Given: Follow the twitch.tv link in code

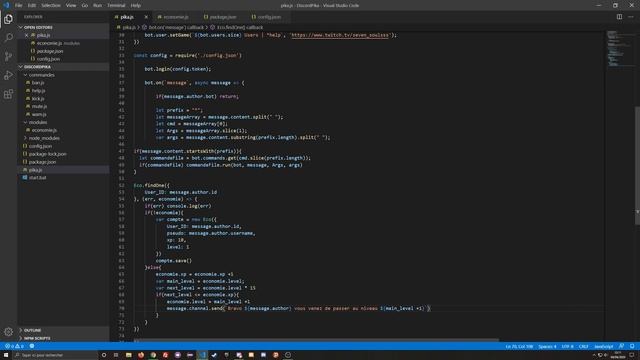Looking at the screenshot, I should click(x=340, y=35).
